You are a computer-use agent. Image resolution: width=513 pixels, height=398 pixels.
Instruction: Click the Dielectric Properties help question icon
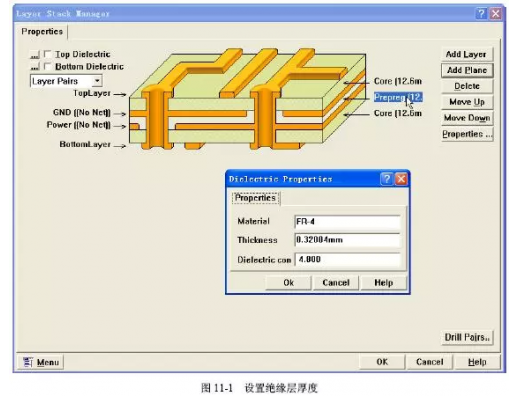pos(387,179)
